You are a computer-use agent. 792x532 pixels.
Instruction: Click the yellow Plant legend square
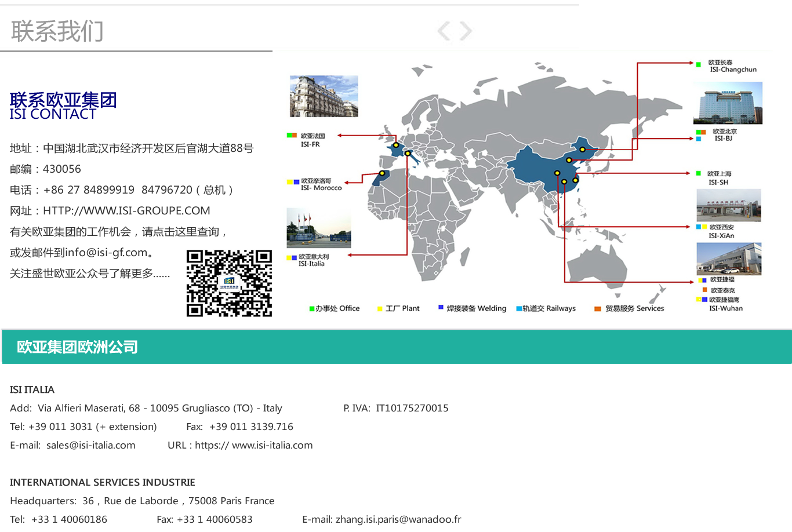coord(380,309)
